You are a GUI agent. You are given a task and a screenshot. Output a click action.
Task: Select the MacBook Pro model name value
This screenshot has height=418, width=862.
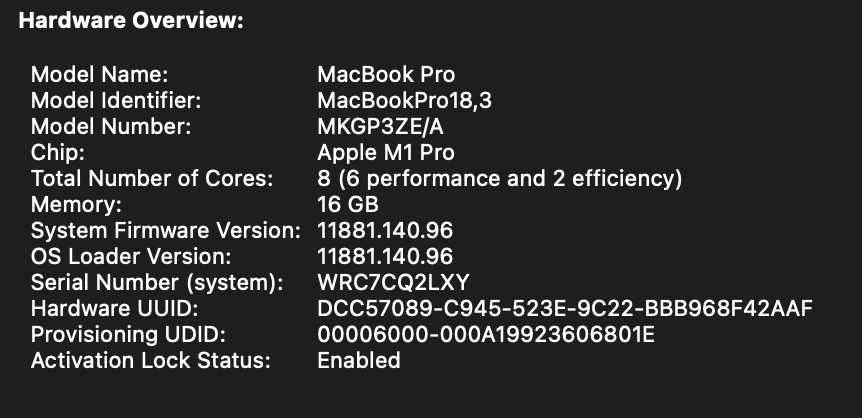click(x=385, y=75)
